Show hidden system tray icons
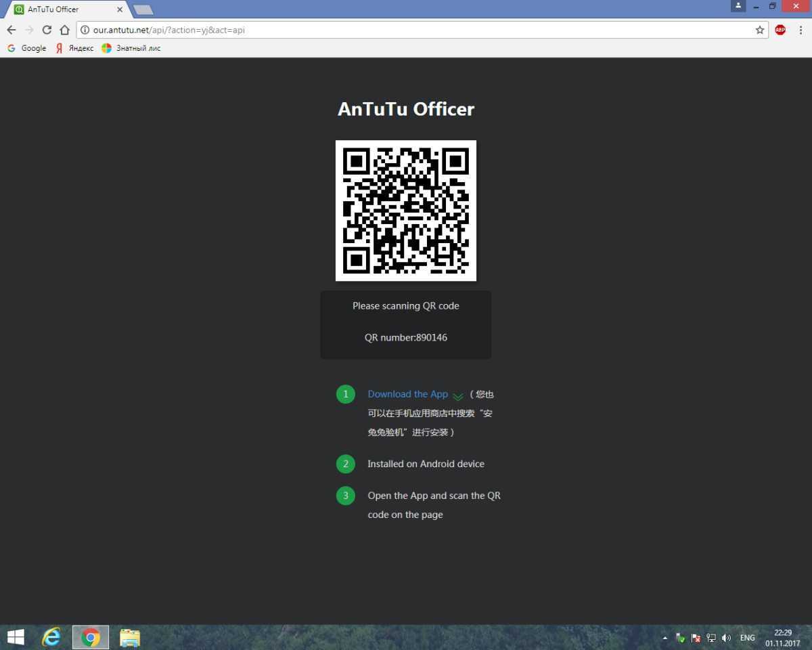 [664, 638]
